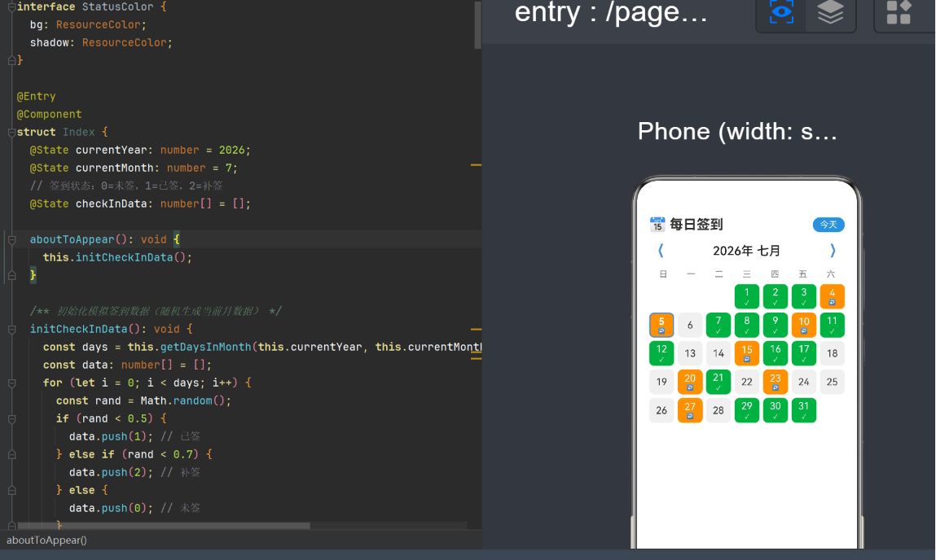Select day 18 in the calendar

click(832, 353)
